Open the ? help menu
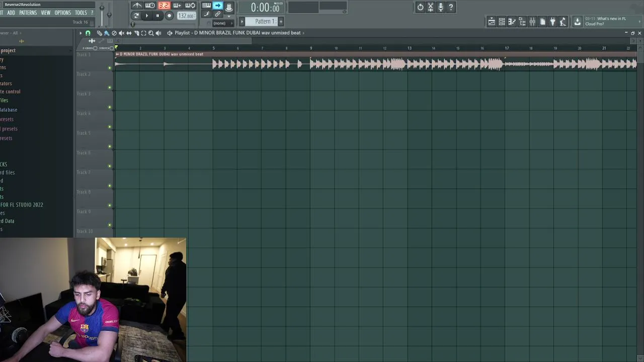Viewport: 644px width, 362px height. [92, 13]
